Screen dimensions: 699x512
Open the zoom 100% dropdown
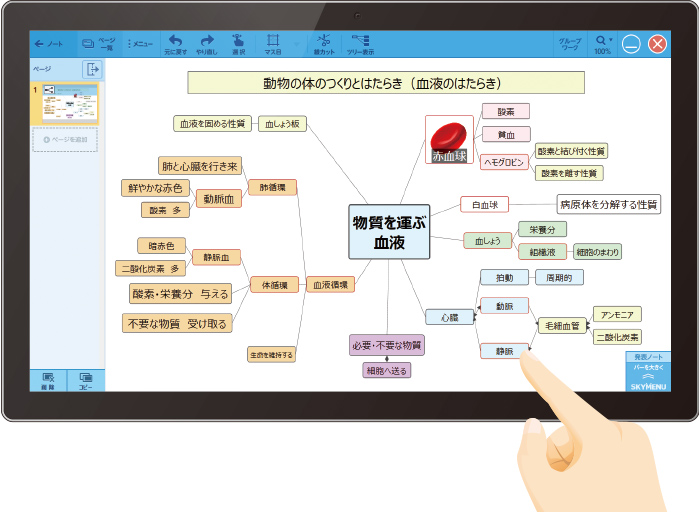(x=602, y=44)
